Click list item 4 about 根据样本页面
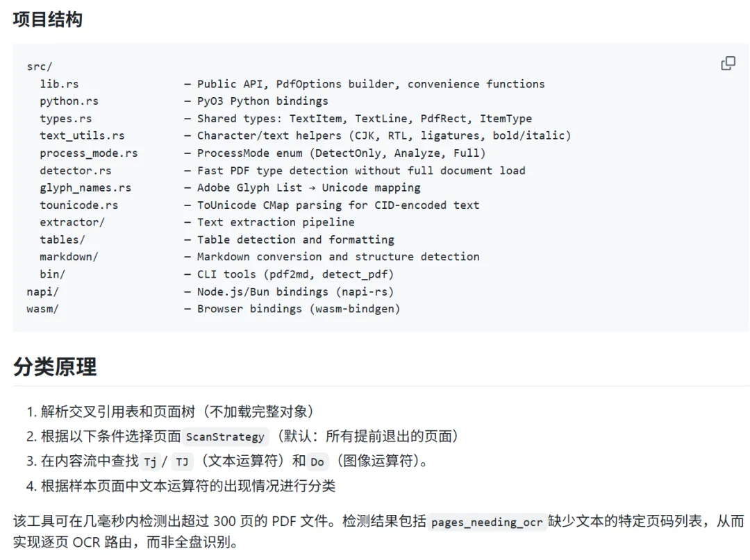This screenshot has height=560, width=750. click(x=181, y=486)
